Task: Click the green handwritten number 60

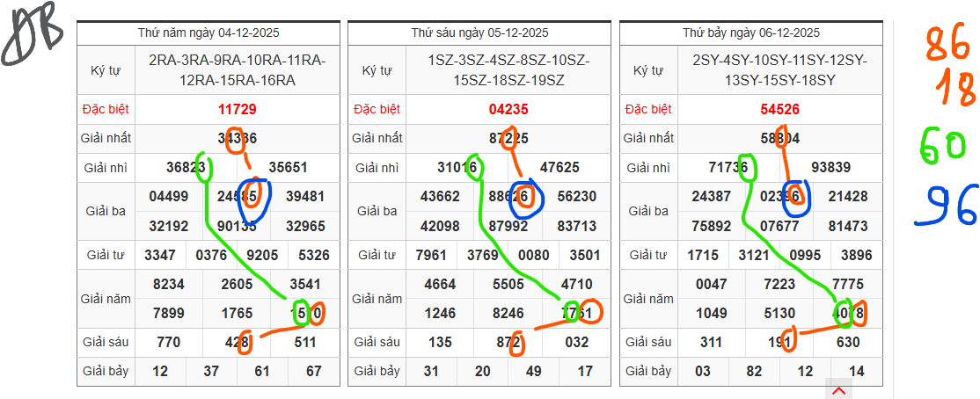Action: [x=942, y=146]
